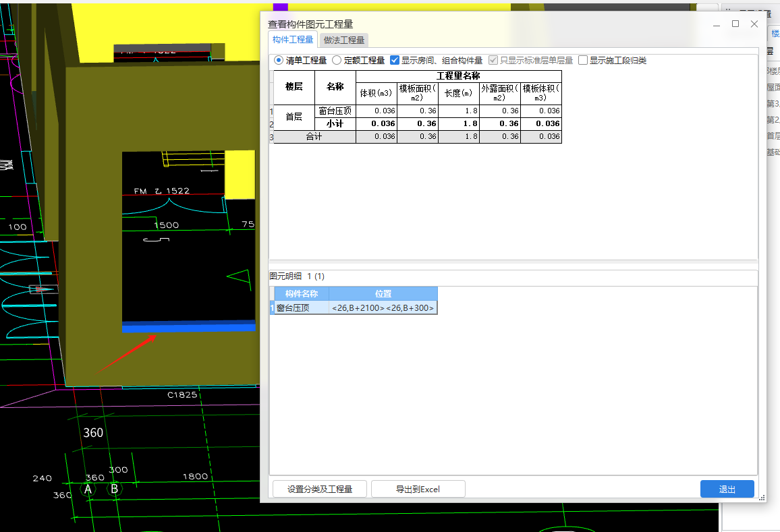780x532 pixels.
Task: Click axis bubble A in drawing
Action: click(88, 490)
